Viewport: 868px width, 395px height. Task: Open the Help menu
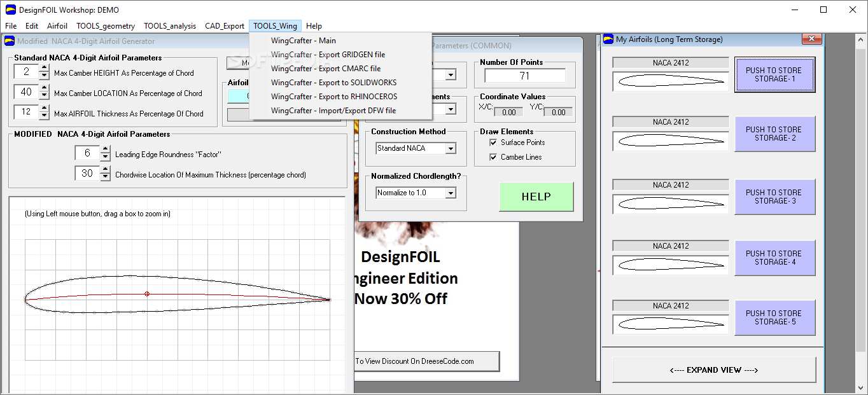(x=314, y=26)
